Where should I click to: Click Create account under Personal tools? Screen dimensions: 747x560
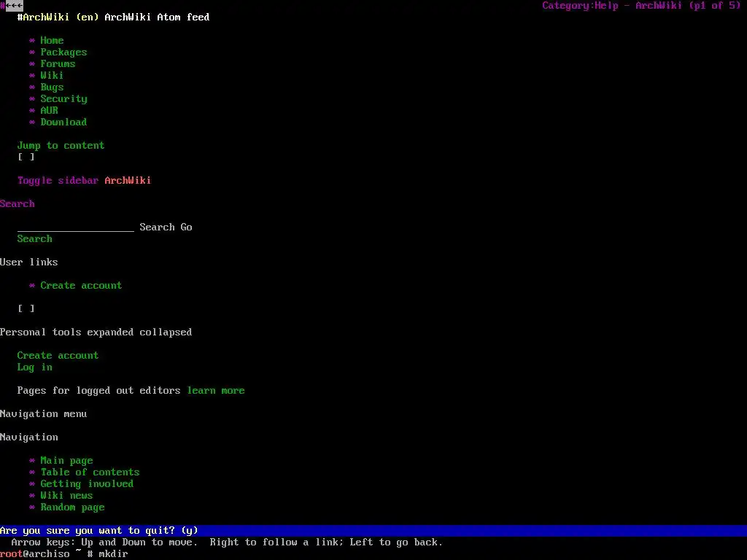[x=58, y=356]
